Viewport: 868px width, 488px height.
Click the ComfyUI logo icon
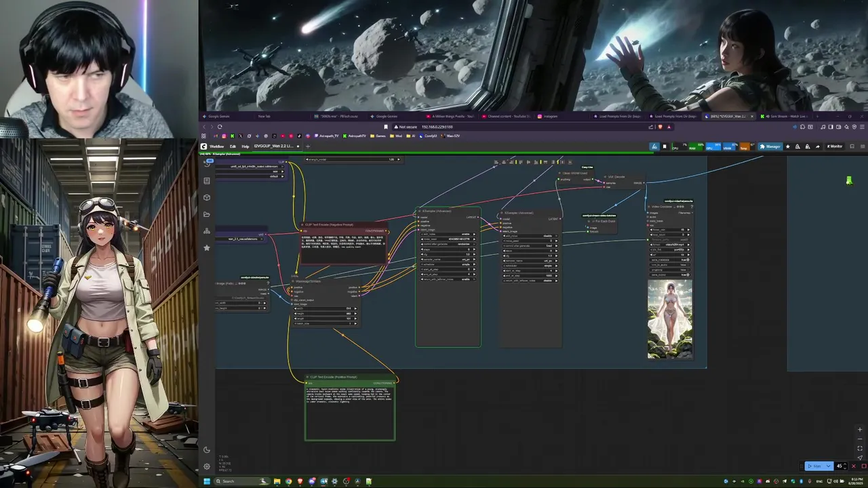coord(203,146)
